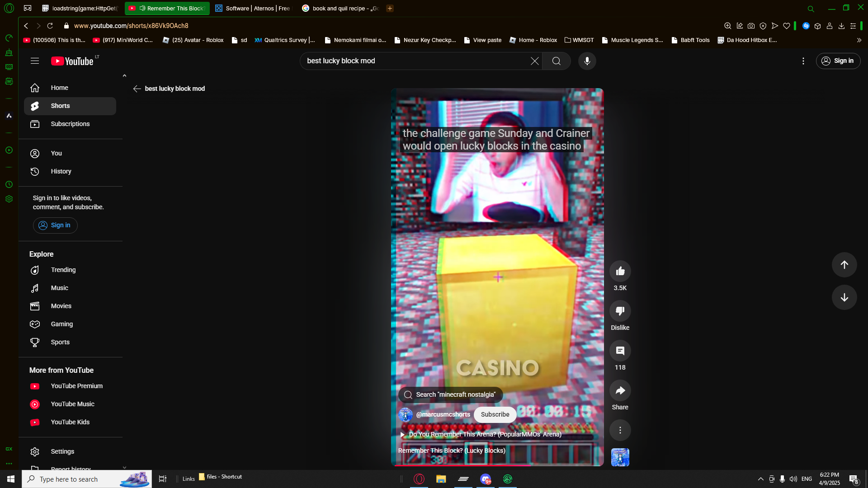Open YouTube Kids link
This screenshot has width=868, height=488.
[70, 422]
